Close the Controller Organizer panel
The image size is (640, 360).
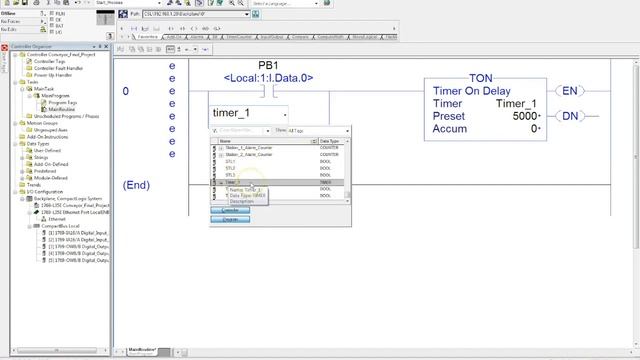(106, 47)
